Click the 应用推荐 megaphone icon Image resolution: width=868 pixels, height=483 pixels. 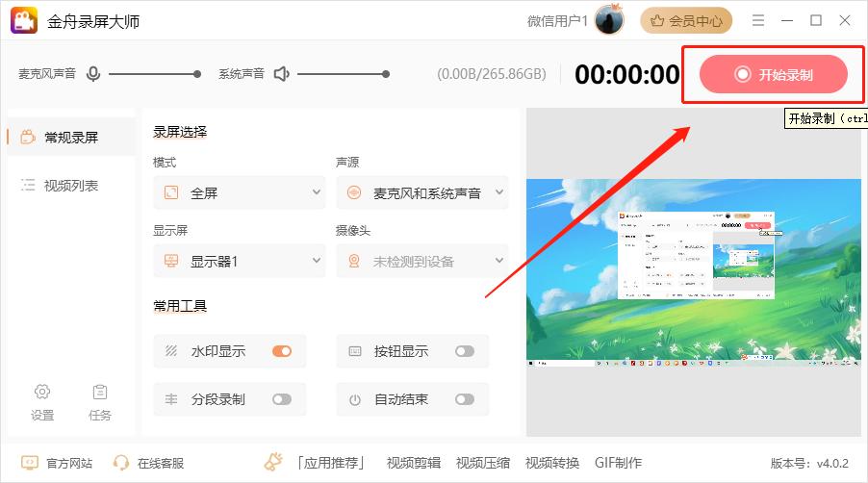point(273,462)
